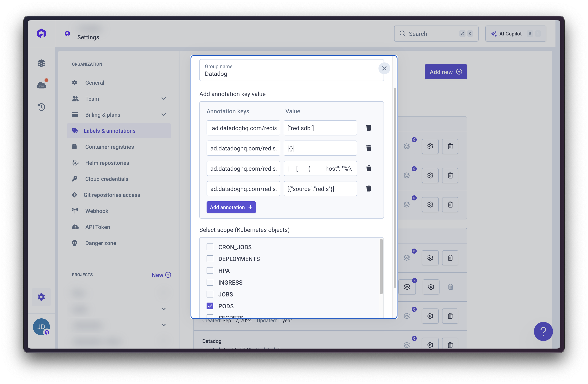The image size is (588, 384).
Task: Click the stack icon with badge 4
Action: [x=407, y=287]
